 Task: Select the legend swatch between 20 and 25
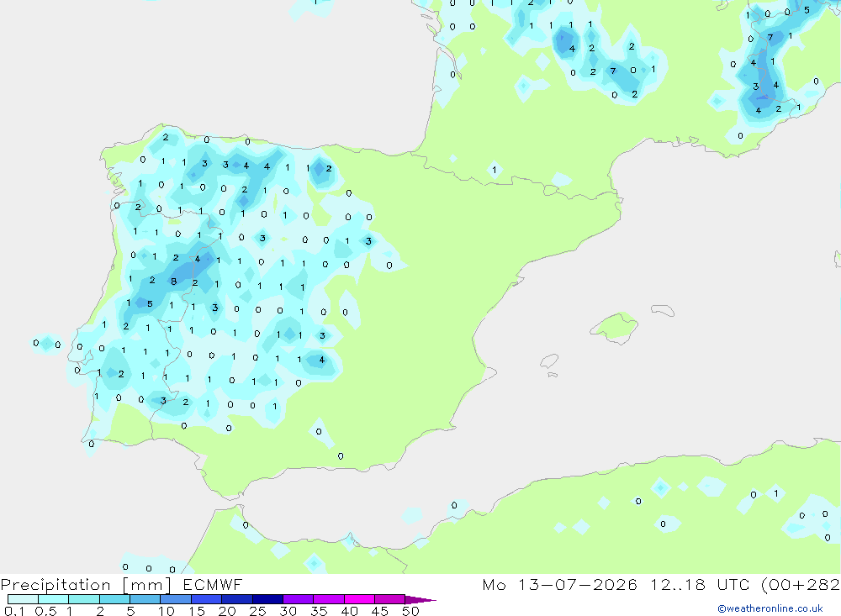237,599
